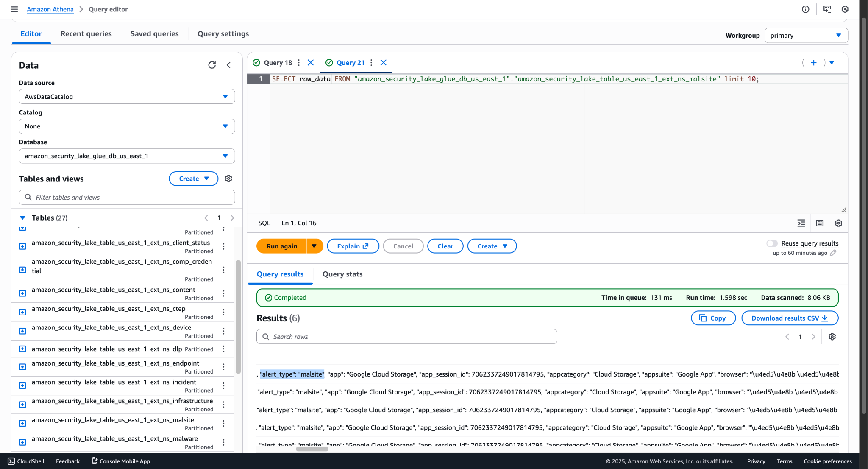This screenshot has height=469, width=868.
Task: Open the Amazon Athena breadcrumb link
Action: pyautogui.click(x=50, y=9)
